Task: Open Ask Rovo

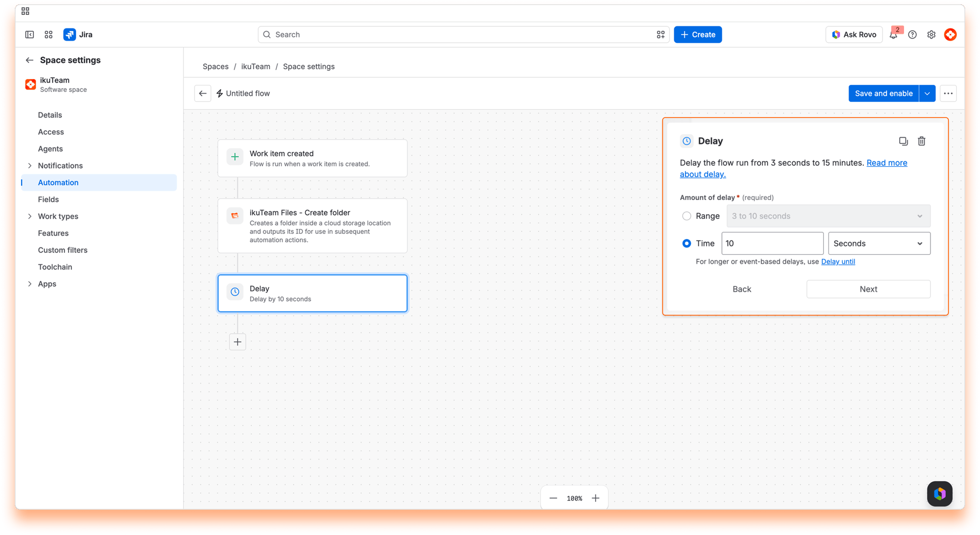Action: (854, 35)
